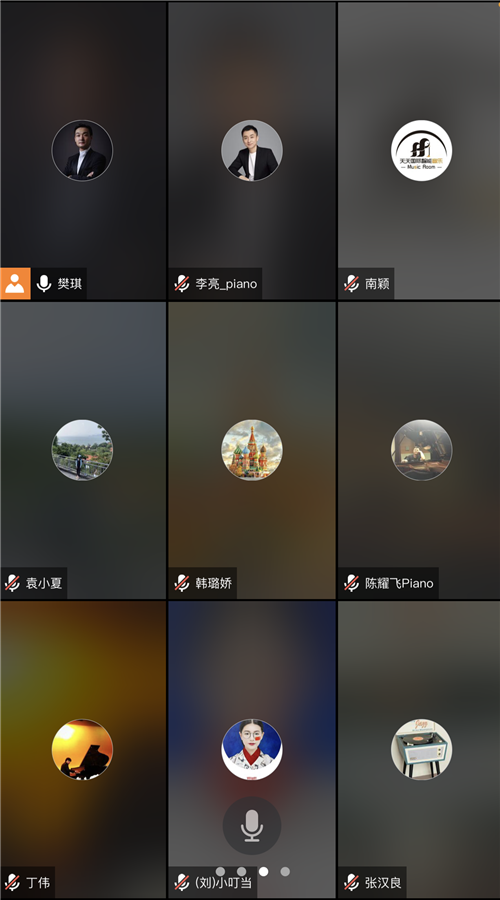The image size is (500, 900).
Task: Click the orange host person icon
Action: [x=15, y=284]
